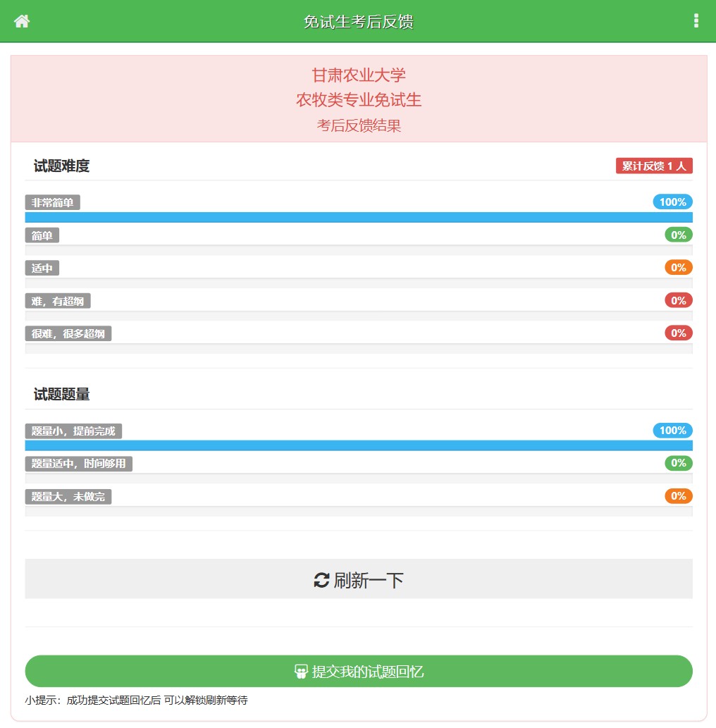Select the 难，有超纲 label

pos(58,301)
